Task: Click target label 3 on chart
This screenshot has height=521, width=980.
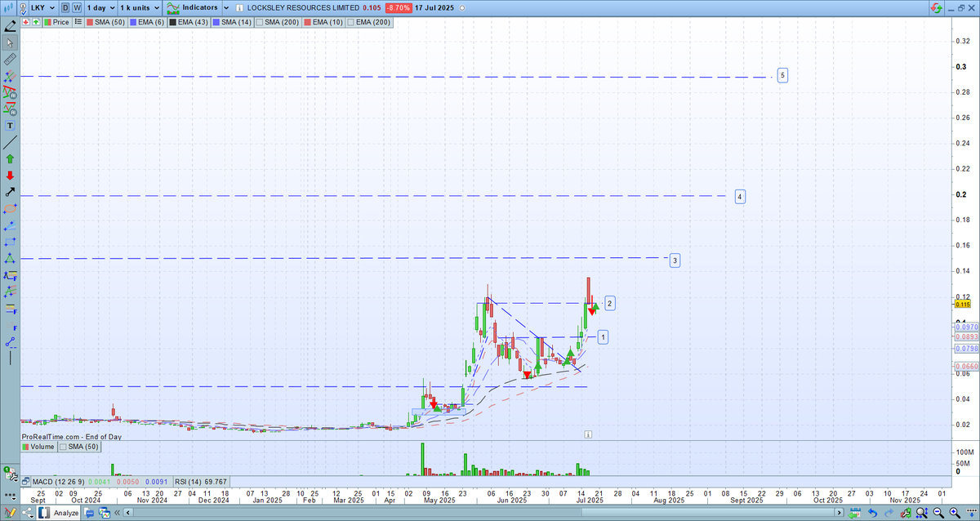Action: (x=675, y=260)
